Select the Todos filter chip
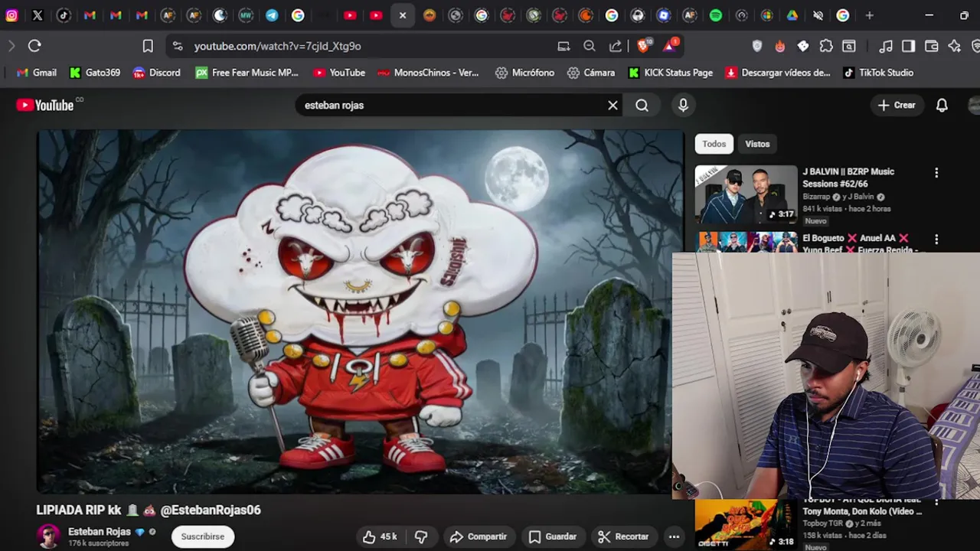The height and width of the screenshot is (551, 980). (714, 144)
